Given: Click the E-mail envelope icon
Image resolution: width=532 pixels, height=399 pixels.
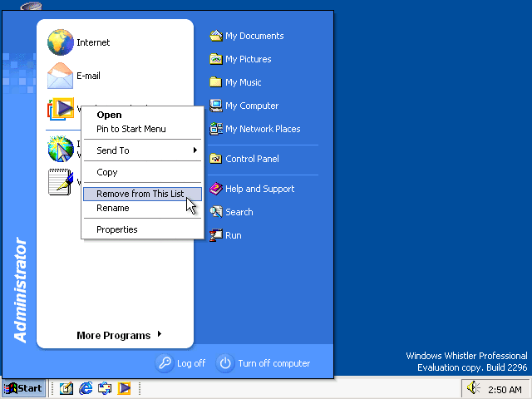Looking at the screenshot, I should (61, 76).
